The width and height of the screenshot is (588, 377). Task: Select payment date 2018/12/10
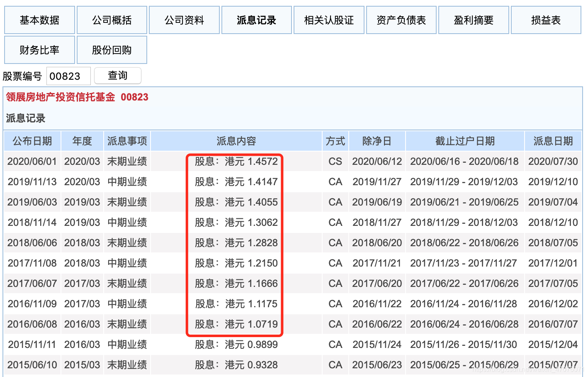553,223
